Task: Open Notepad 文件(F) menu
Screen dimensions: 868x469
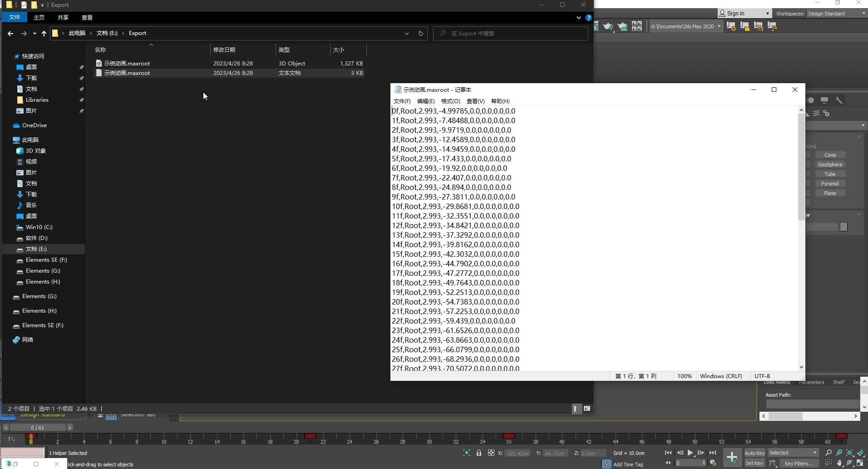Action: 402,101
